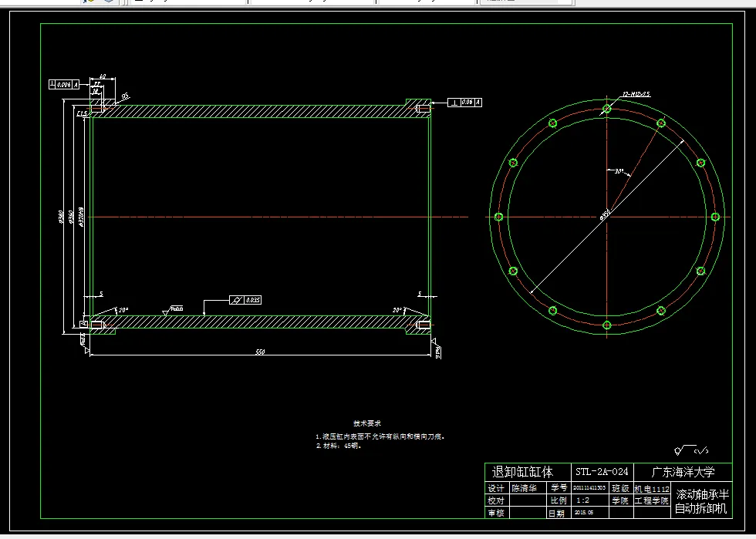Select date value '2015.05'
This screenshot has height=539, width=756.
point(585,513)
